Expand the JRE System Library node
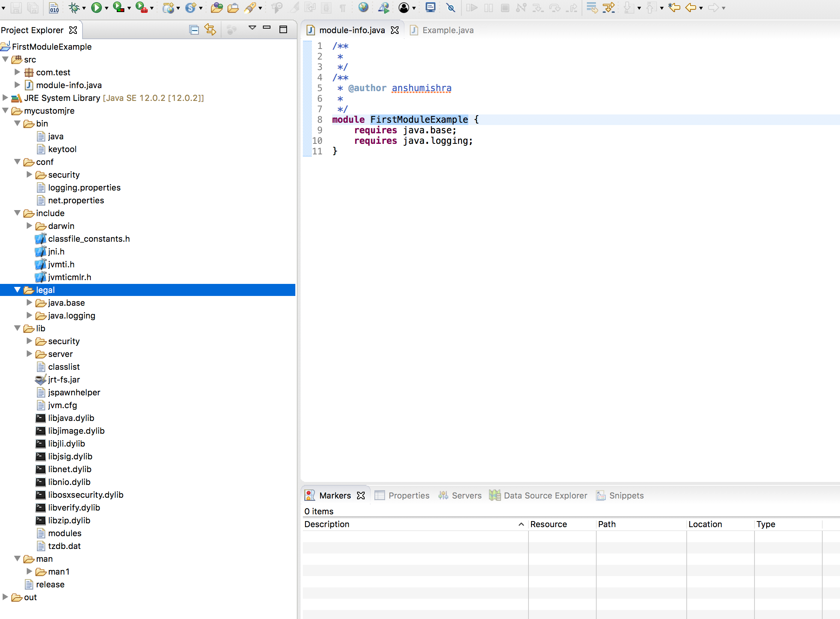Screen dimensions: 840x619 [x=5, y=98]
